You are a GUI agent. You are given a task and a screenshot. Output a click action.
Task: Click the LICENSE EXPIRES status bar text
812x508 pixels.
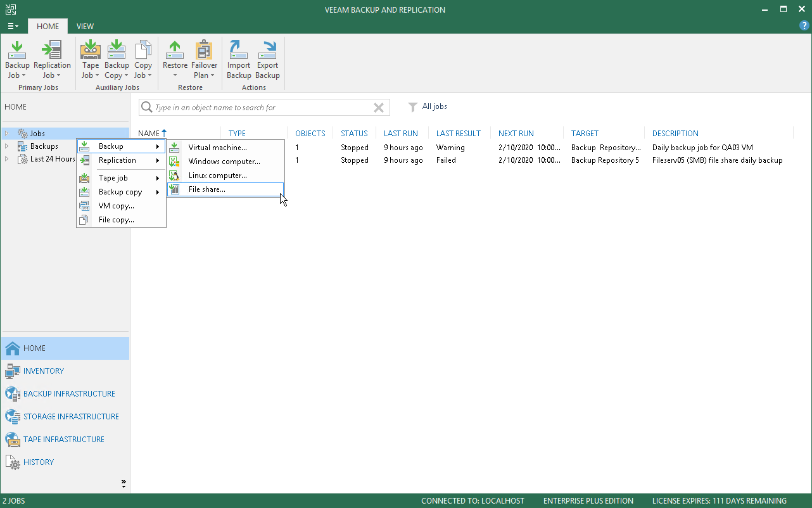pos(720,501)
